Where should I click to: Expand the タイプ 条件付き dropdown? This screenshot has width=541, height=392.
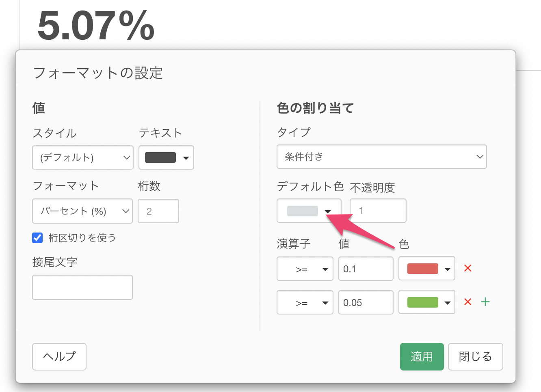[381, 157]
